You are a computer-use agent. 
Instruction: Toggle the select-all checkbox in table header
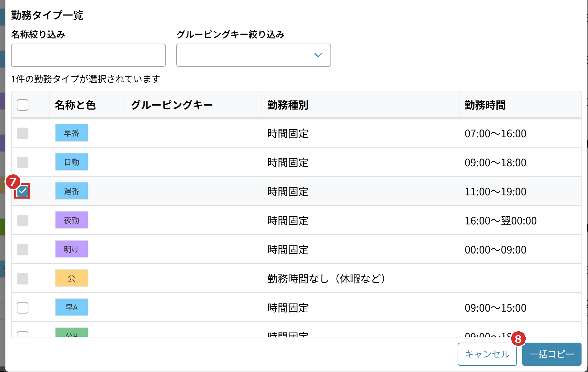(x=23, y=105)
